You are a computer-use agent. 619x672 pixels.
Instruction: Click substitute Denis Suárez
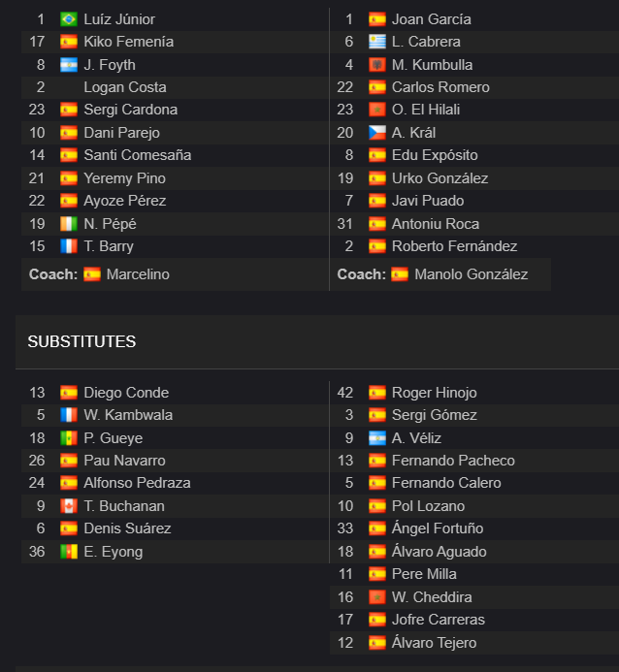[x=127, y=528]
